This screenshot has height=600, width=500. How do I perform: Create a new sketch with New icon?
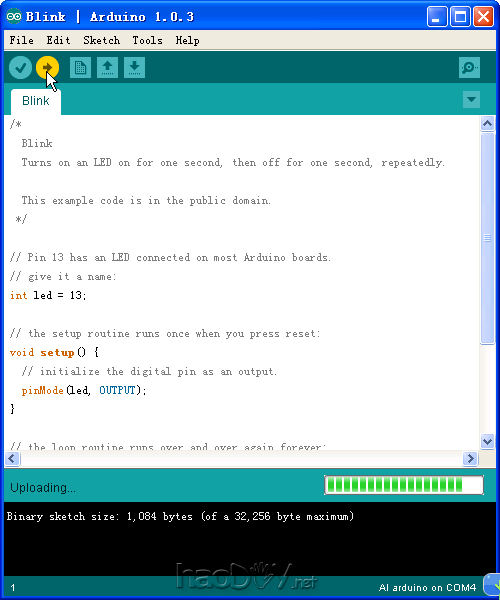pos(80,68)
